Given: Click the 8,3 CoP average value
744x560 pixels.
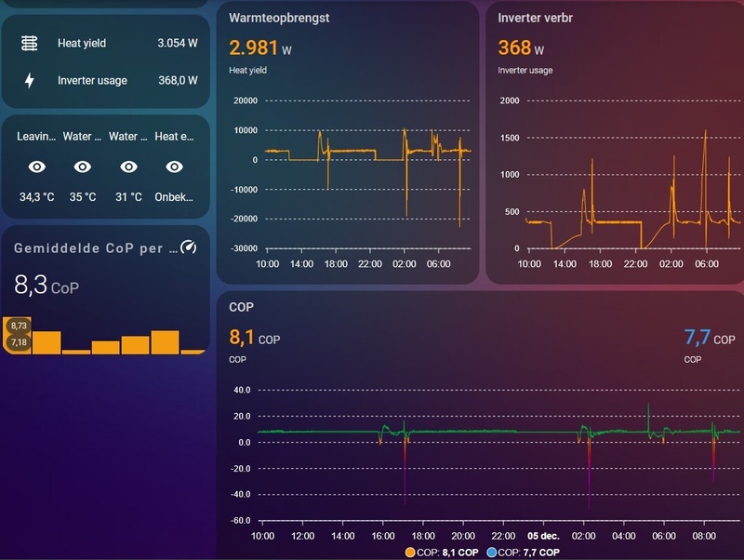Looking at the screenshot, I should (x=46, y=286).
